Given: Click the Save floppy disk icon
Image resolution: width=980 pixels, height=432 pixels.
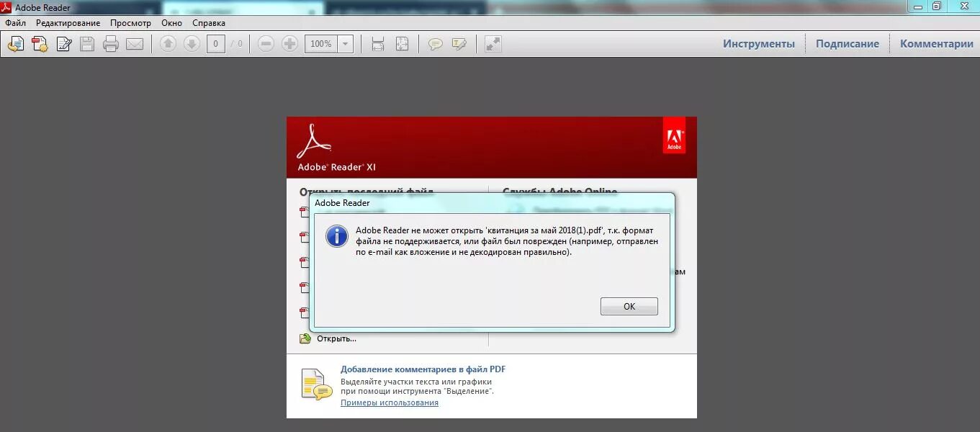Looking at the screenshot, I should point(87,44).
